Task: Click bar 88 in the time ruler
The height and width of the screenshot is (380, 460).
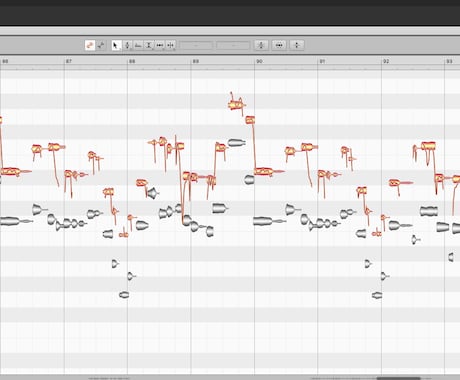Action: click(132, 61)
